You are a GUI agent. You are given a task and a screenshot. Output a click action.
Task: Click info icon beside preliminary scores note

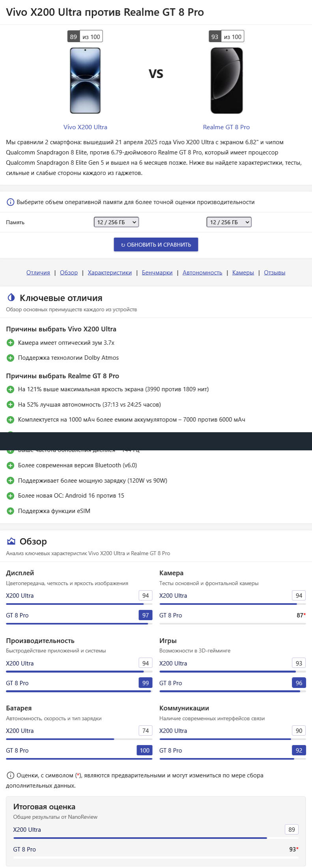10,775
